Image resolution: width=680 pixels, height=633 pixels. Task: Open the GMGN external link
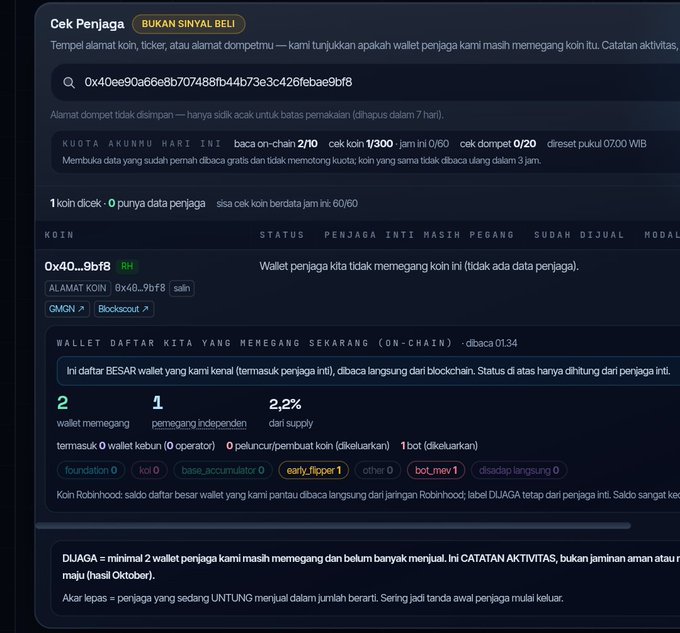pos(67,309)
